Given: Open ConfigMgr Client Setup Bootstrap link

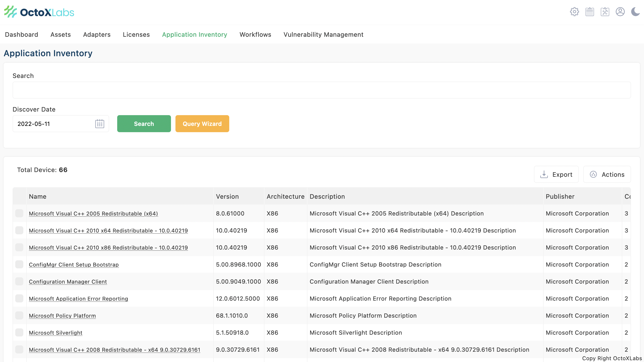Looking at the screenshot, I should pos(74,265).
